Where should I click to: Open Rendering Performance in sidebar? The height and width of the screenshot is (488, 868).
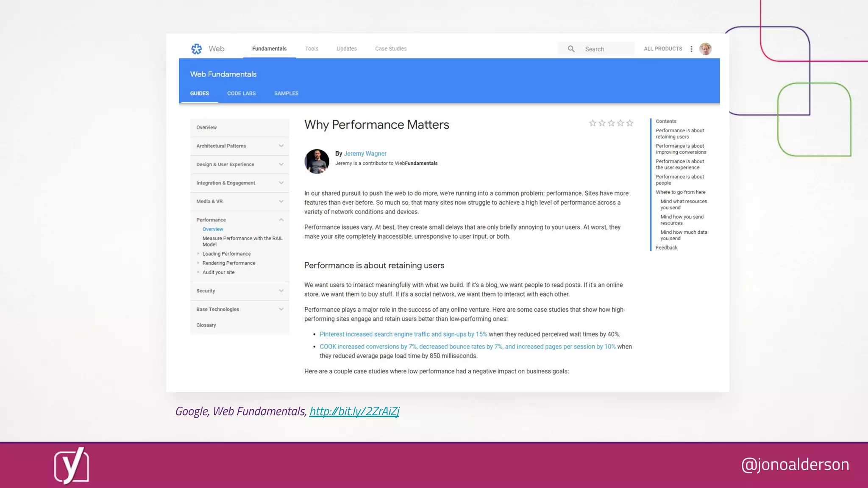point(229,263)
